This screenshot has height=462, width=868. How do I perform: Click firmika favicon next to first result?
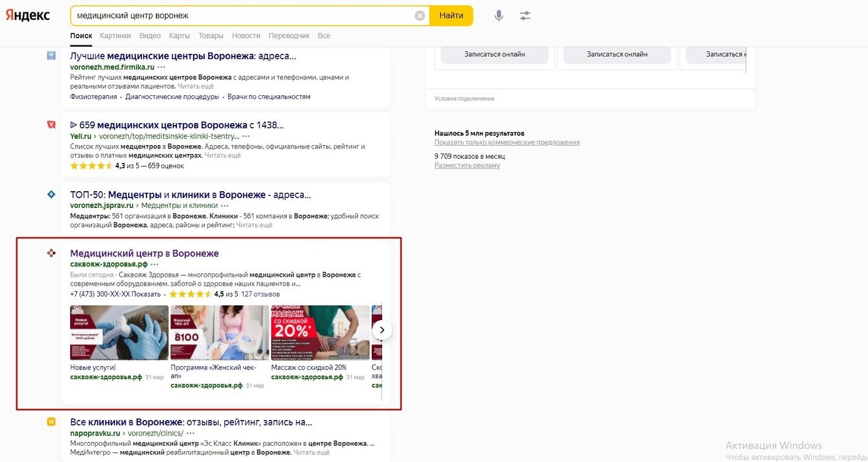[51, 56]
